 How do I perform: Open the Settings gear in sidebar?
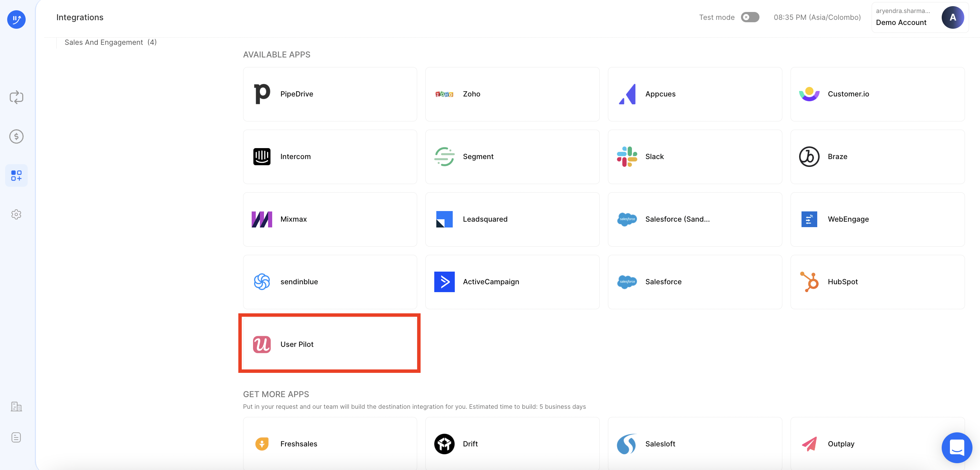16,214
